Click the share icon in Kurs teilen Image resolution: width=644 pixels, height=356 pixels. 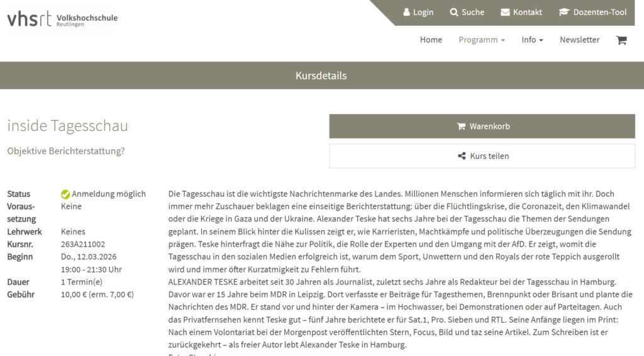point(462,156)
